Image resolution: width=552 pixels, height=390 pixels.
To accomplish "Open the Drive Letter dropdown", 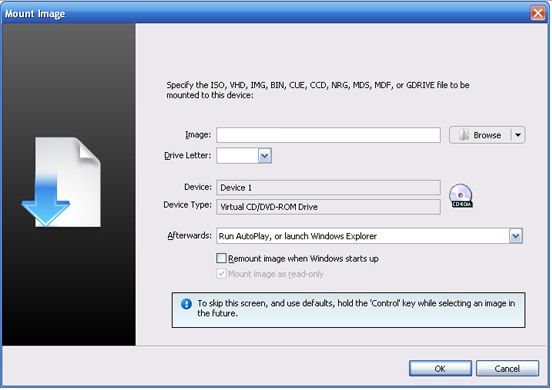I will point(265,156).
